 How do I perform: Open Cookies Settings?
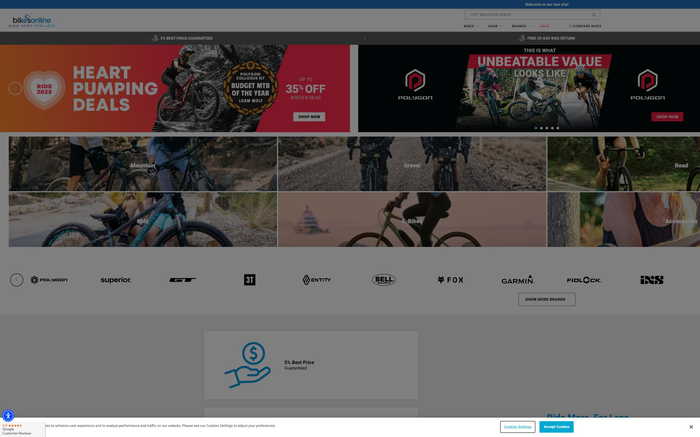click(517, 427)
